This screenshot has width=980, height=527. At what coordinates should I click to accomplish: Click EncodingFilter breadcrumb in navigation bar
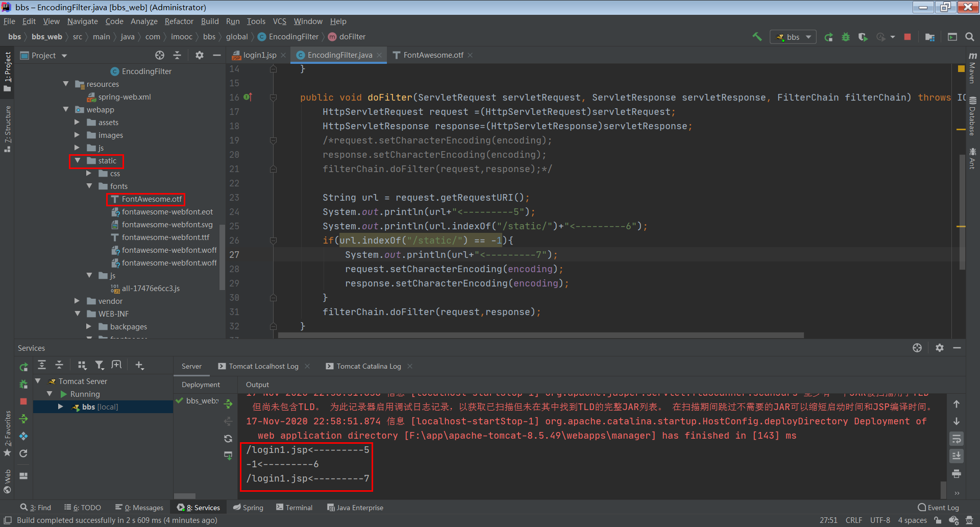[x=288, y=37]
